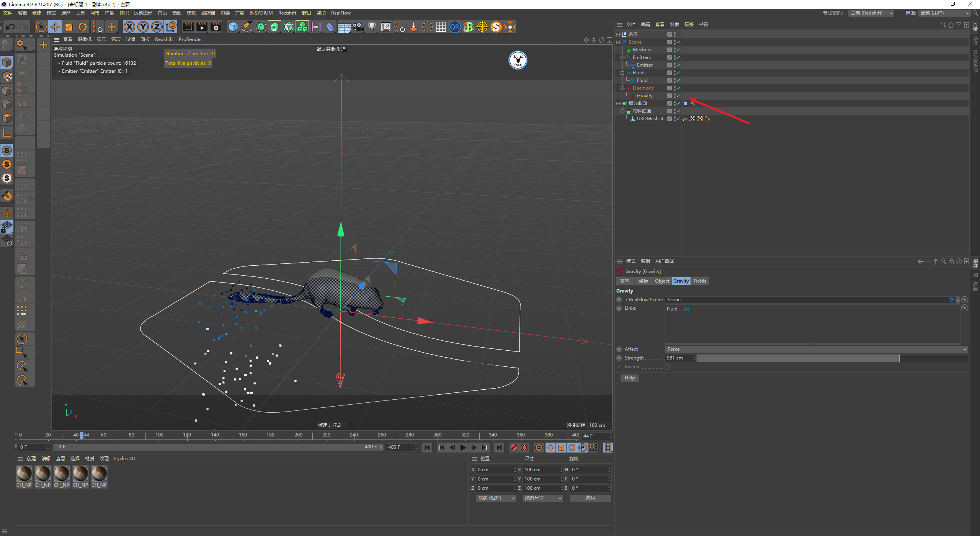Toggle Gravity object enabled checkmark

(678, 96)
